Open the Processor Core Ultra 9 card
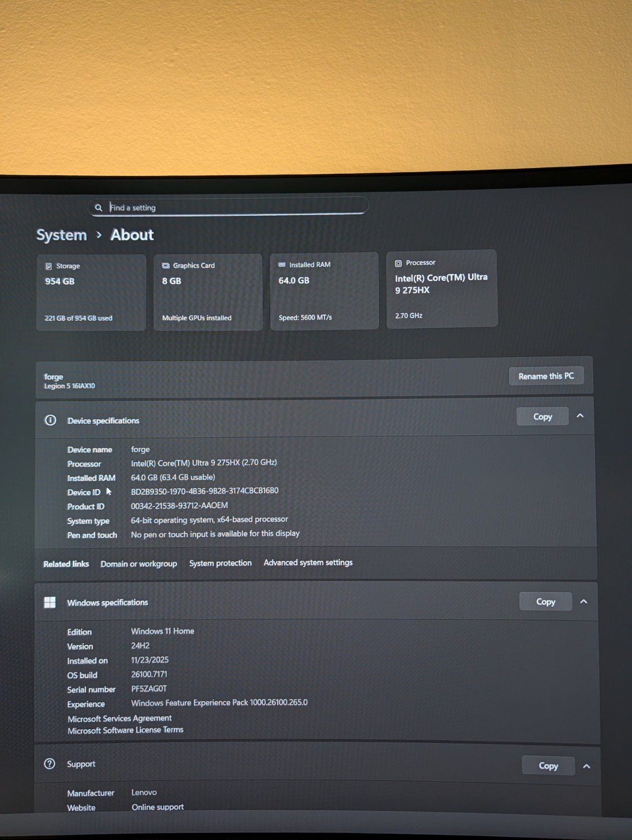632x840 pixels. [x=442, y=289]
